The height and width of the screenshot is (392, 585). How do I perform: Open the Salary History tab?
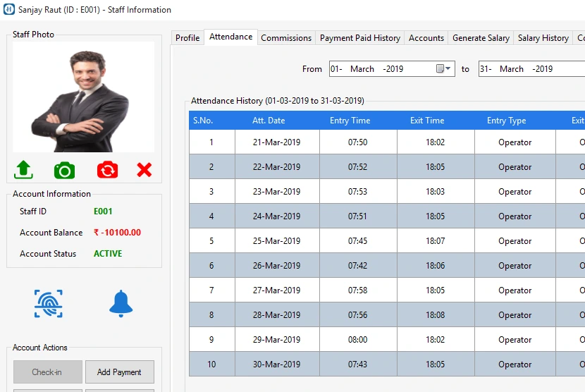click(543, 38)
